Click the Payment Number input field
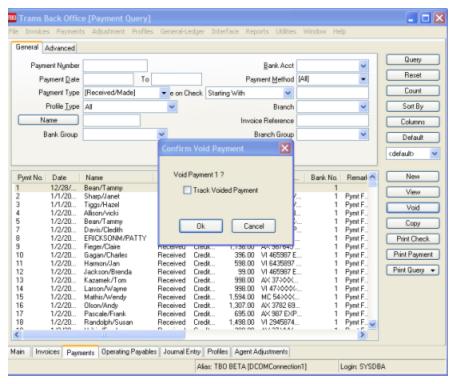 click(115, 66)
